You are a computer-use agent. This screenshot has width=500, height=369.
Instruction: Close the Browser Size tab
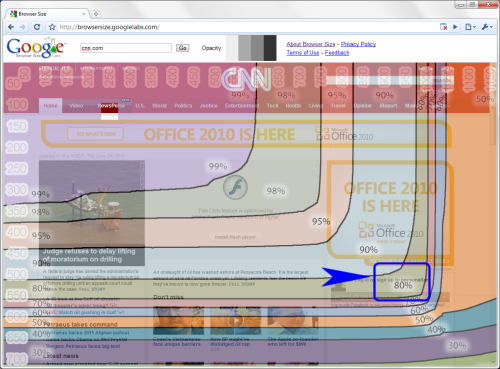pos(84,14)
